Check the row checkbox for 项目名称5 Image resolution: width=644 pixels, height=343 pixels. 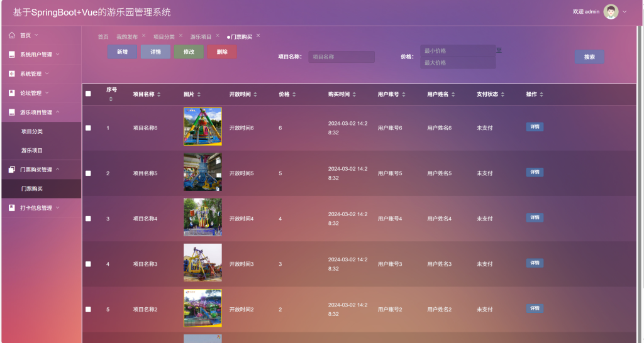pyautogui.click(x=88, y=173)
